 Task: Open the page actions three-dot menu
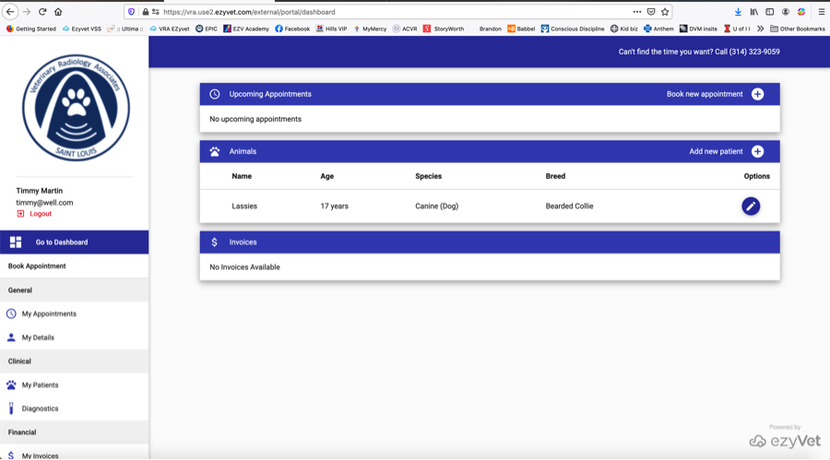637,12
